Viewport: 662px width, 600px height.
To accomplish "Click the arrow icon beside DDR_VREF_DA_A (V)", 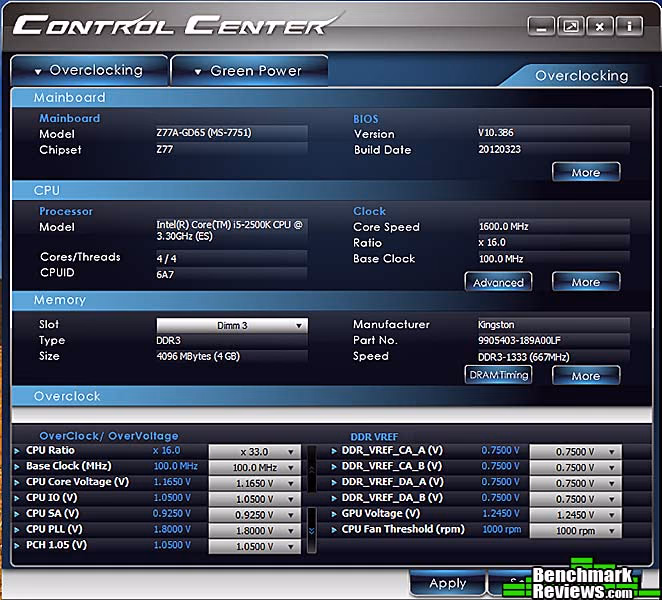I will [x=334, y=482].
